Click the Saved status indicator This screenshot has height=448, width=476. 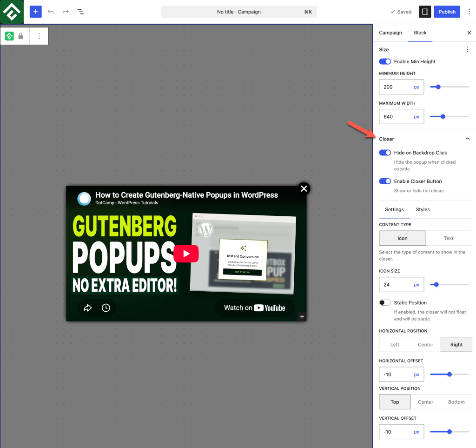click(401, 12)
